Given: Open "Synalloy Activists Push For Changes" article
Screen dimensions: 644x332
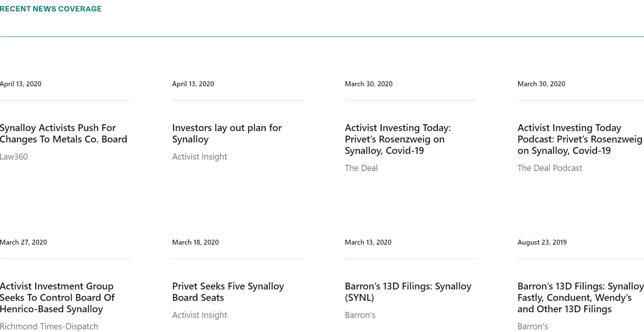Looking at the screenshot, I should [63, 133].
